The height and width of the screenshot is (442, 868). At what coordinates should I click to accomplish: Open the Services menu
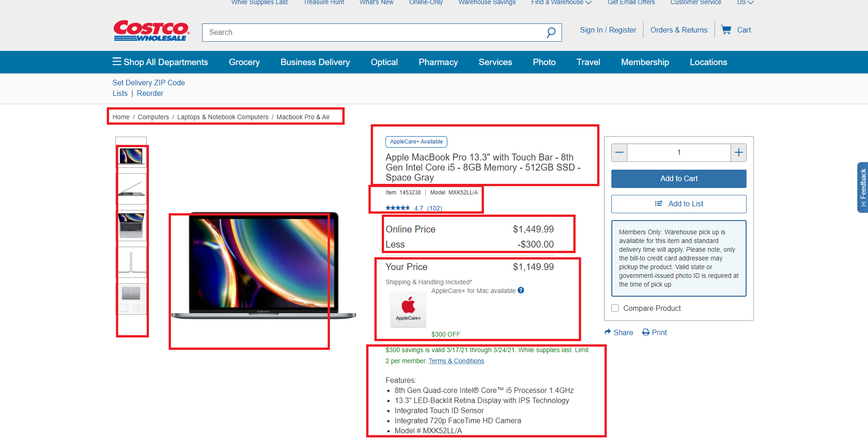point(495,62)
